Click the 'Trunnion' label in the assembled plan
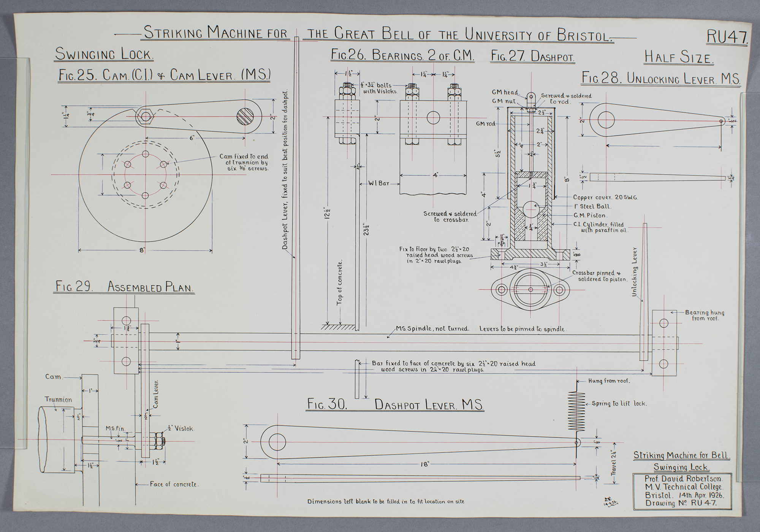The image size is (760, 532). 58,399
